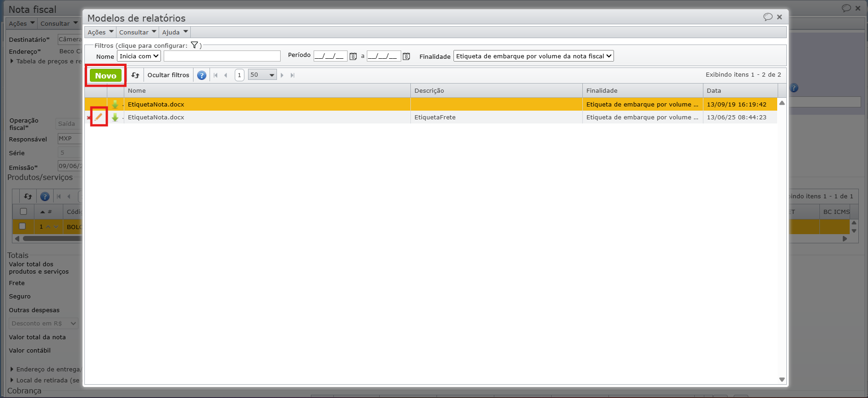Sort templates by the Nome column header
Screen dimensions: 868x398
267,90
